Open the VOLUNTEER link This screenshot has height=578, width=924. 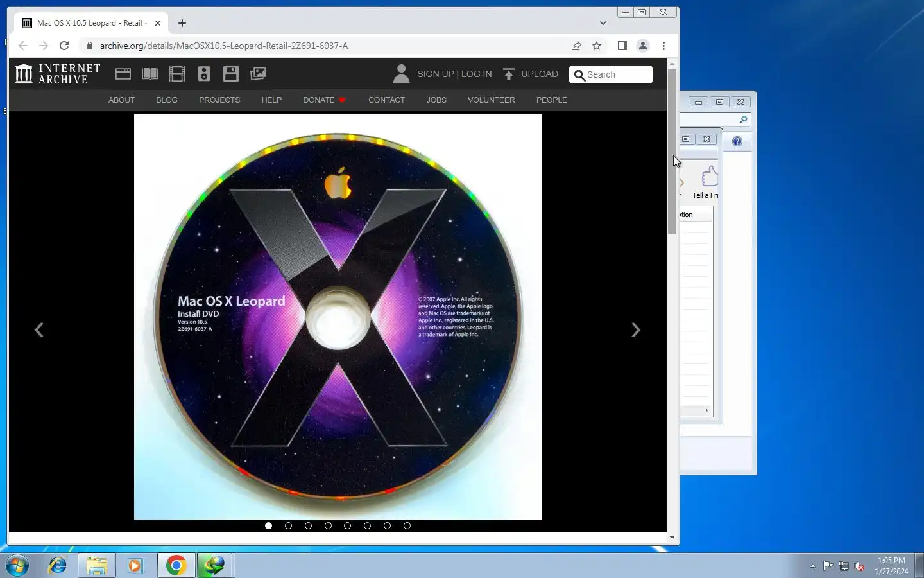coord(491,100)
